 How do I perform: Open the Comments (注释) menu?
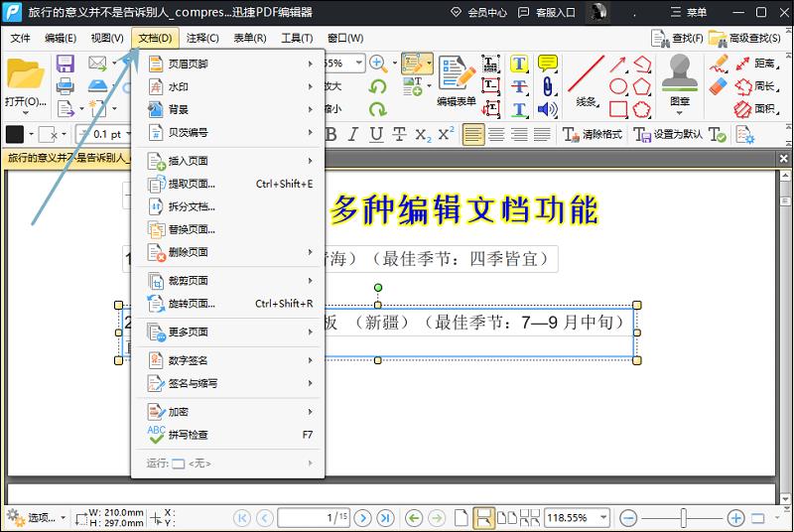tap(201, 38)
